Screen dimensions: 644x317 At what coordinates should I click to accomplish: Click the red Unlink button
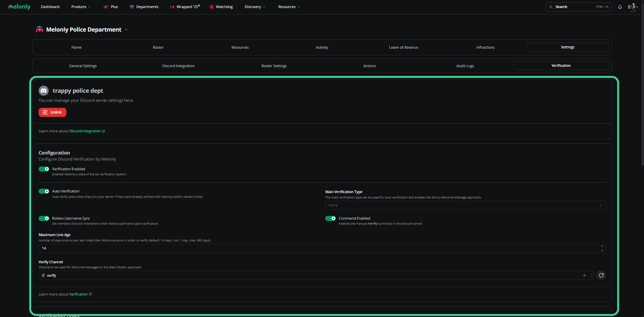52,112
